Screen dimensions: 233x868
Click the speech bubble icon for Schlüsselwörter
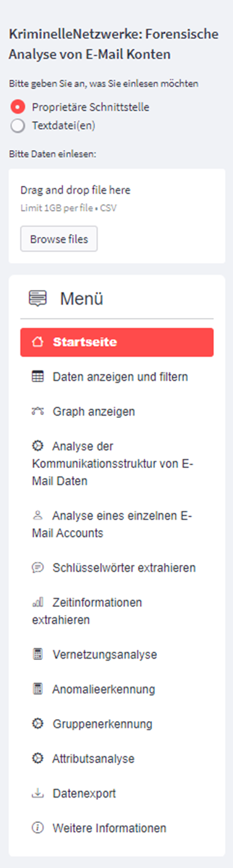(x=37, y=567)
